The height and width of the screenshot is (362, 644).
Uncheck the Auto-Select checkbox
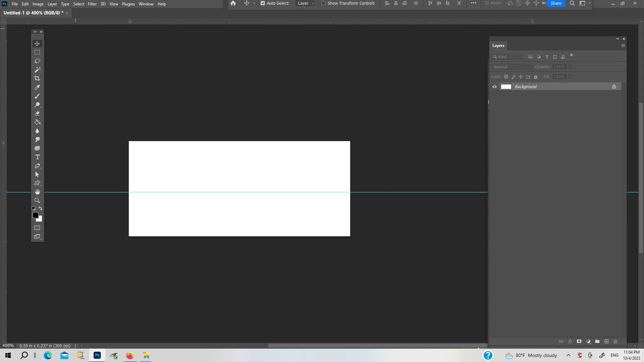click(x=263, y=3)
